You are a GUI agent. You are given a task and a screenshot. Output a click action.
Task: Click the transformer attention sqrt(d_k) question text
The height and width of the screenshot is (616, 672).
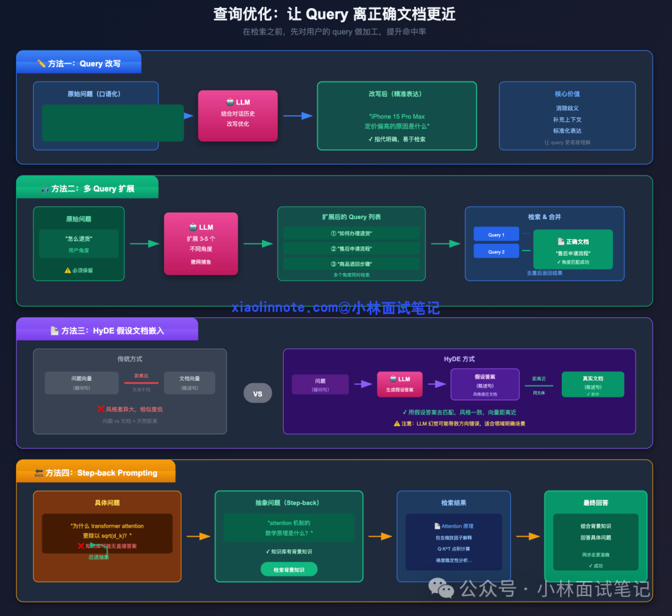click(107, 531)
